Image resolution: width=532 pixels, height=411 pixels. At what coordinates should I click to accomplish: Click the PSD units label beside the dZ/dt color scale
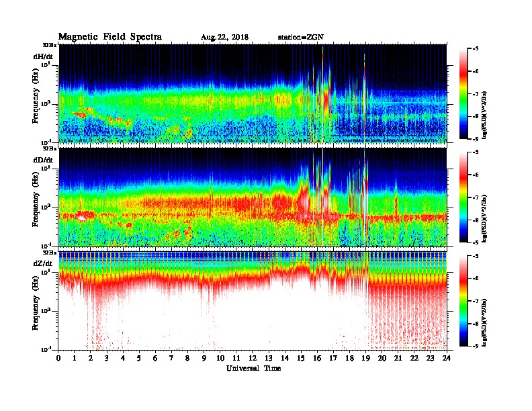point(485,322)
